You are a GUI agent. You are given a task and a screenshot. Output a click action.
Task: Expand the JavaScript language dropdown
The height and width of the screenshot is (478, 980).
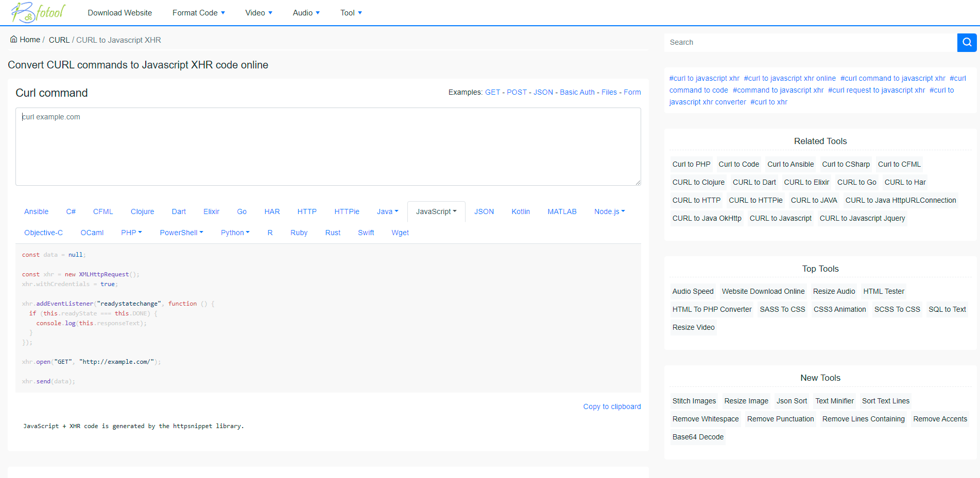coord(436,211)
